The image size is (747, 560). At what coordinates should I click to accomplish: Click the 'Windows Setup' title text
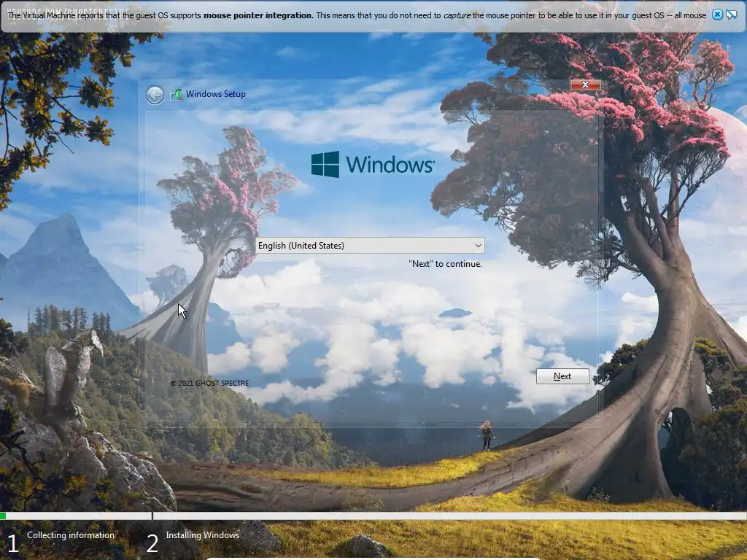click(x=216, y=94)
